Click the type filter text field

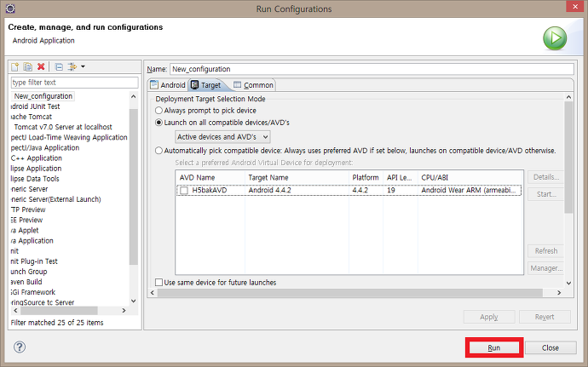(x=75, y=83)
